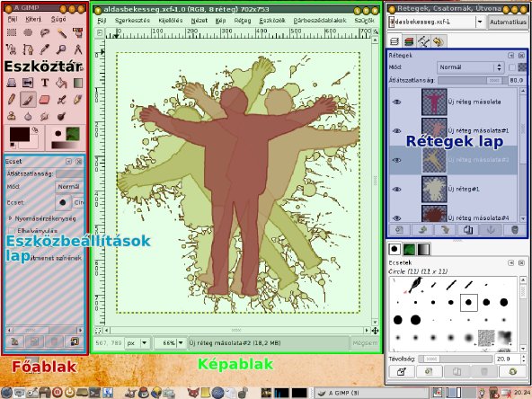
Task: Open image menu button at ruler corner
Action: coord(100,33)
